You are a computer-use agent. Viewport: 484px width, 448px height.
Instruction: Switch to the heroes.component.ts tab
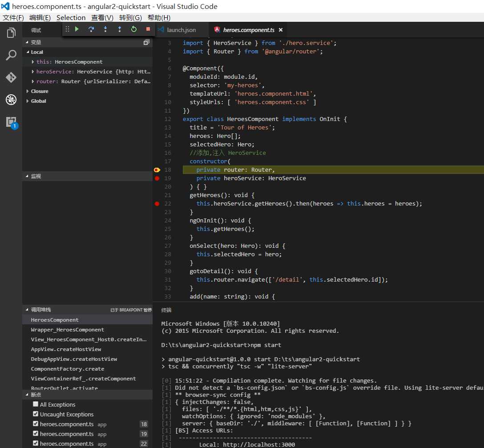tap(249, 30)
